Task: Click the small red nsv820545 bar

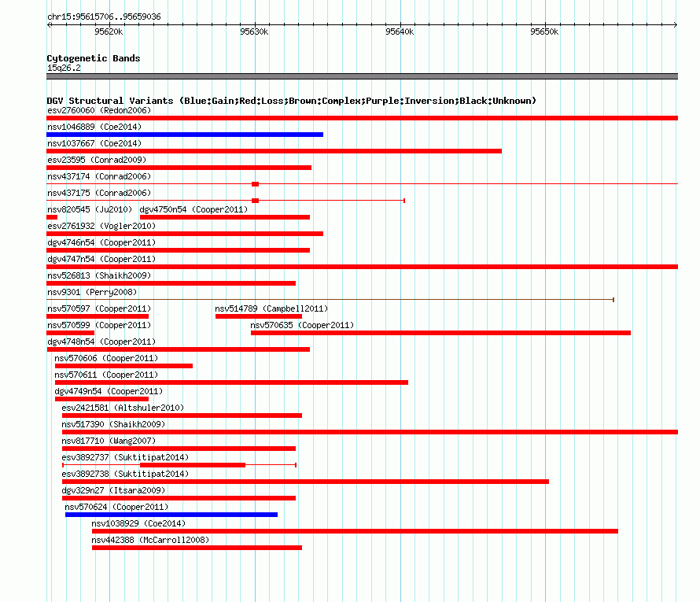Action: pos(52,217)
